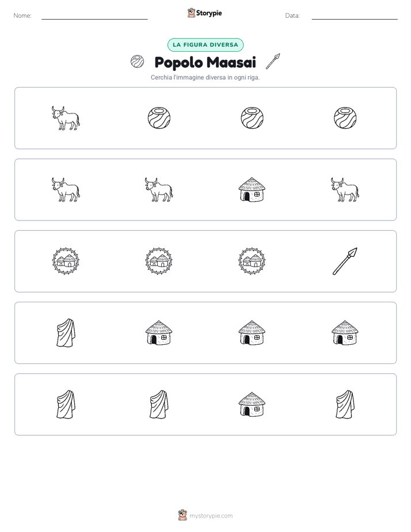Screen dimensions: 411x532
Task: Click the last cow in the second row
Action: [345, 189]
